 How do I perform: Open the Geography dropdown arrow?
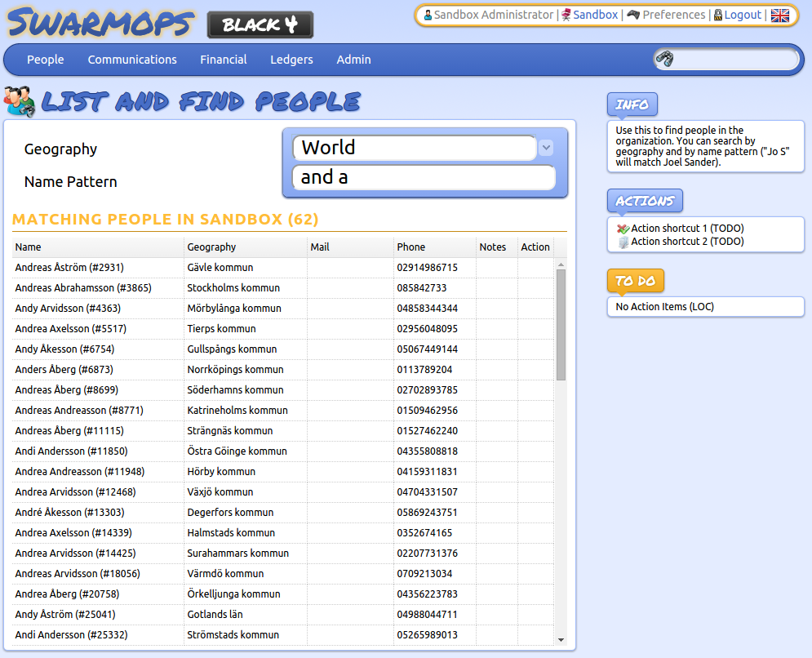click(546, 148)
